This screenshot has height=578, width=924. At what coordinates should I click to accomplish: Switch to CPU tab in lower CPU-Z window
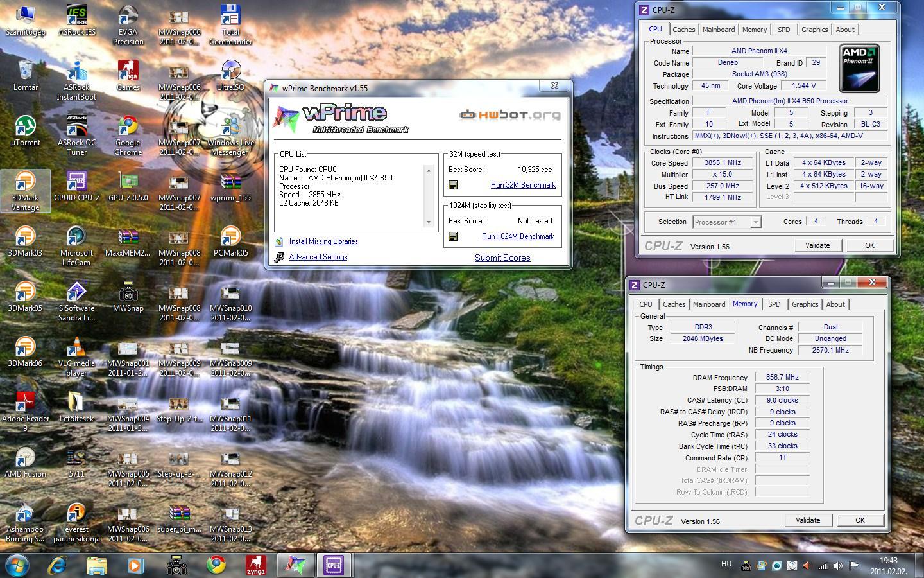pyautogui.click(x=646, y=304)
